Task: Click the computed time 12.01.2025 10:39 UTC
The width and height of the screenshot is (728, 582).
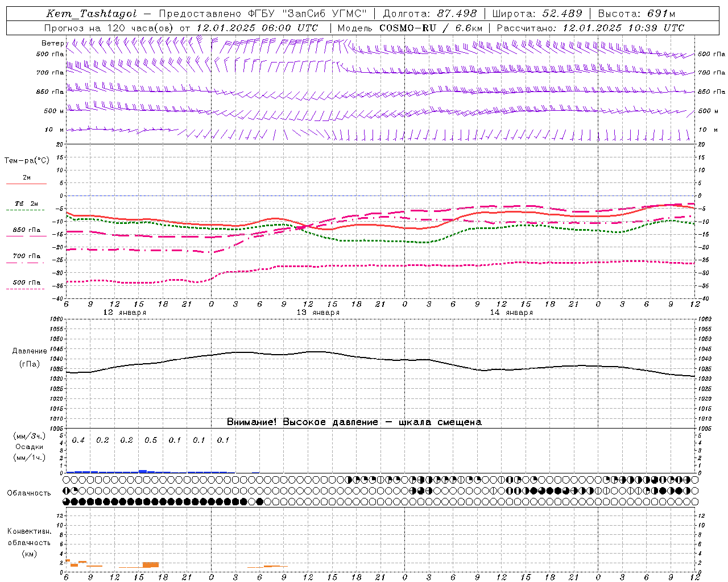Action: (x=623, y=28)
